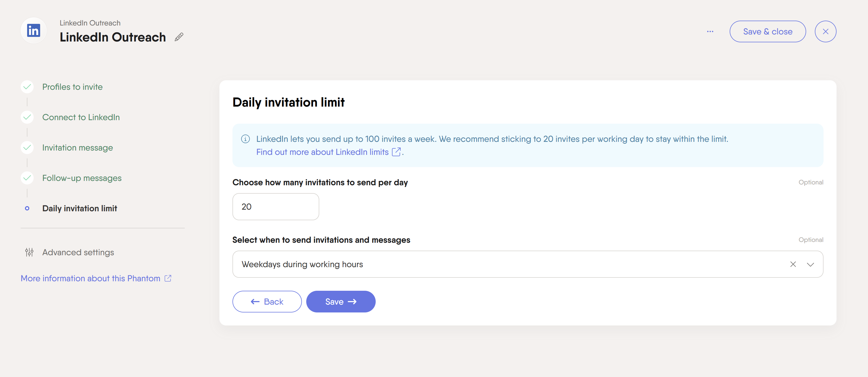Click external link icon beside Phantom info
The image size is (868, 377).
pos(168,278)
